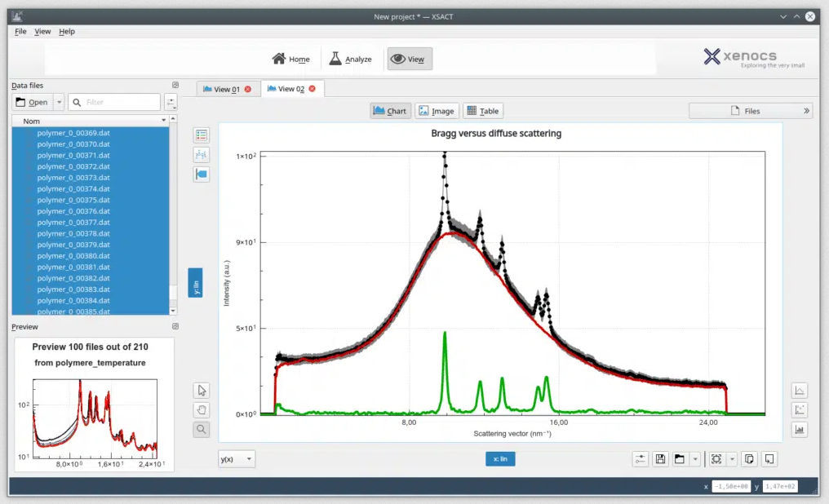Open the chart legend settings icon

[x=202, y=135]
